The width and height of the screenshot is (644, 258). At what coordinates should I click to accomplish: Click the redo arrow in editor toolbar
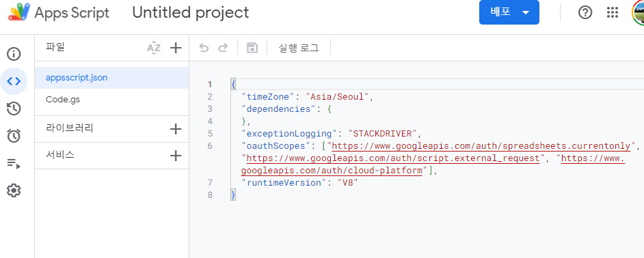click(223, 48)
